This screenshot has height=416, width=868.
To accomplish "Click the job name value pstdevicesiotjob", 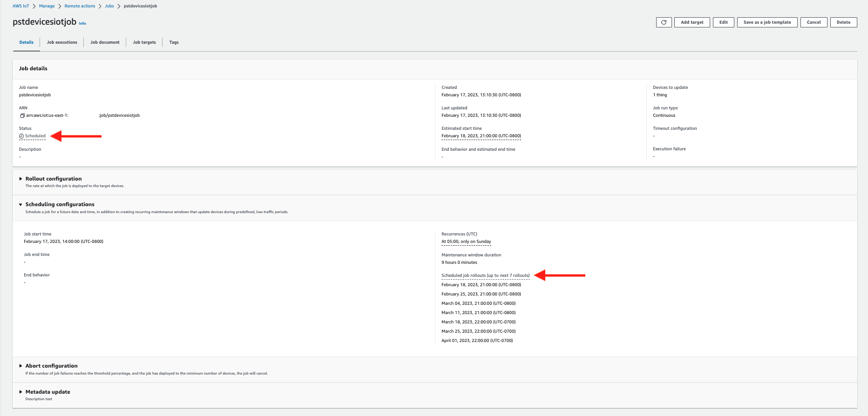I will 35,95.
